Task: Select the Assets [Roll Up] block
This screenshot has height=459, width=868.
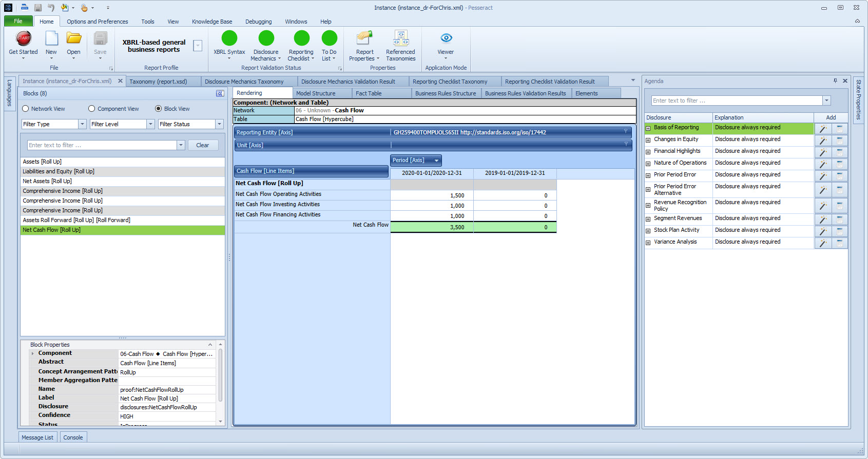Action: [123, 162]
